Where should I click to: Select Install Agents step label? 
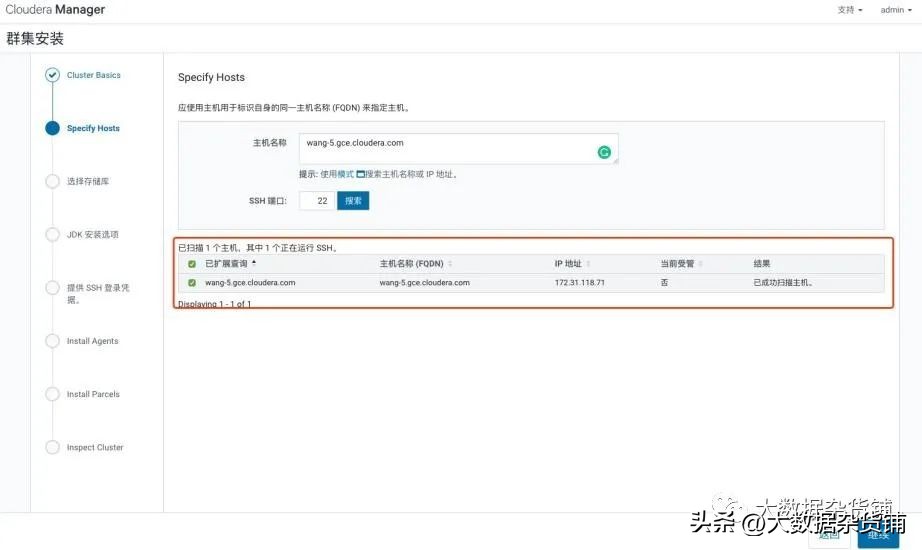coord(92,341)
